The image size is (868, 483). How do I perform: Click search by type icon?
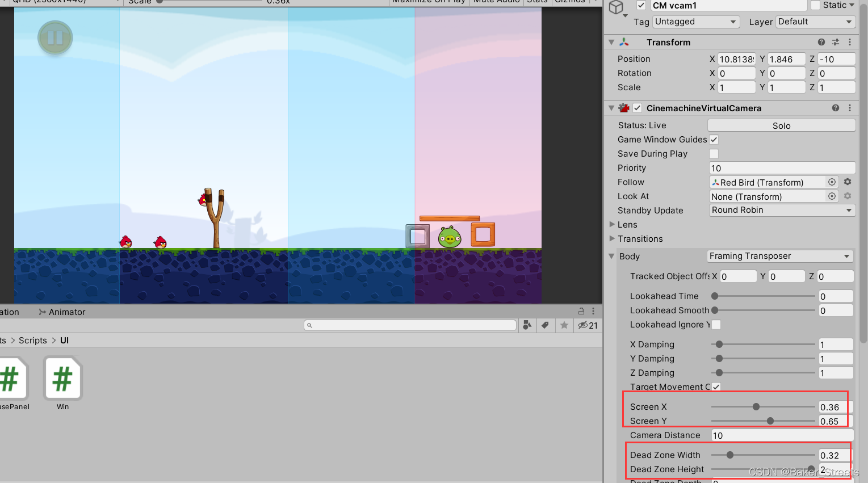[x=527, y=325]
